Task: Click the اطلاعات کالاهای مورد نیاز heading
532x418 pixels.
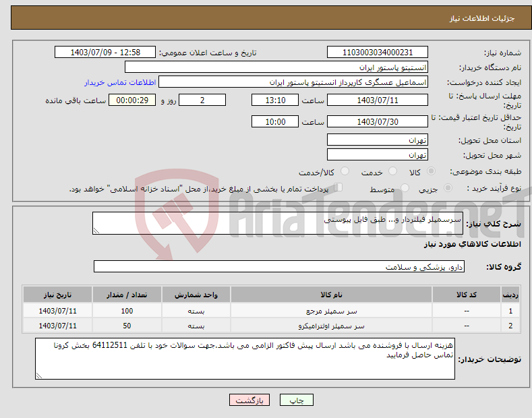Action: pyautogui.click(x=472, y=244)
